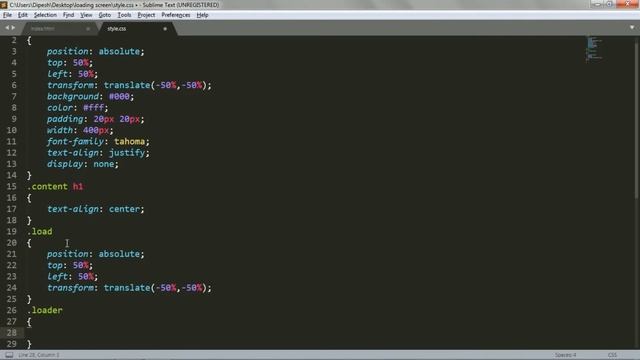Click 'none' display value
640x360 pixels.
pos(104,164)
